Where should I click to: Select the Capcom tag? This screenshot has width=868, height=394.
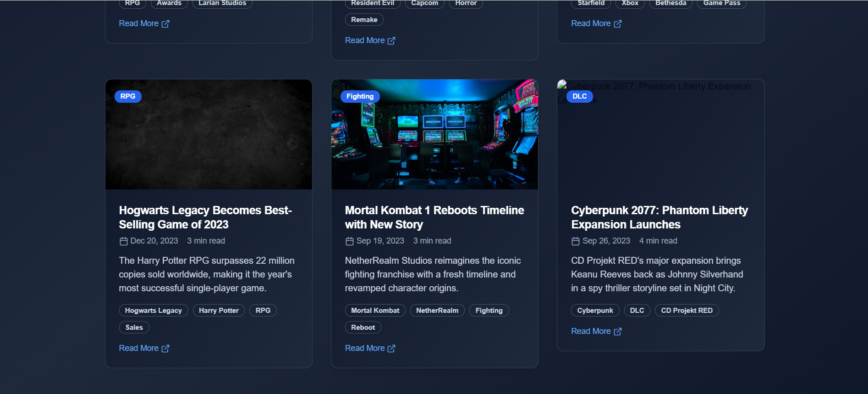click(x=425, y=3)
